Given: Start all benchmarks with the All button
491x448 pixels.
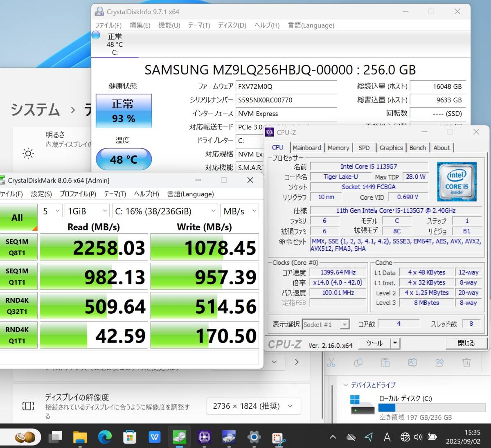Looking at the screenshot, I should coord(17,218).
